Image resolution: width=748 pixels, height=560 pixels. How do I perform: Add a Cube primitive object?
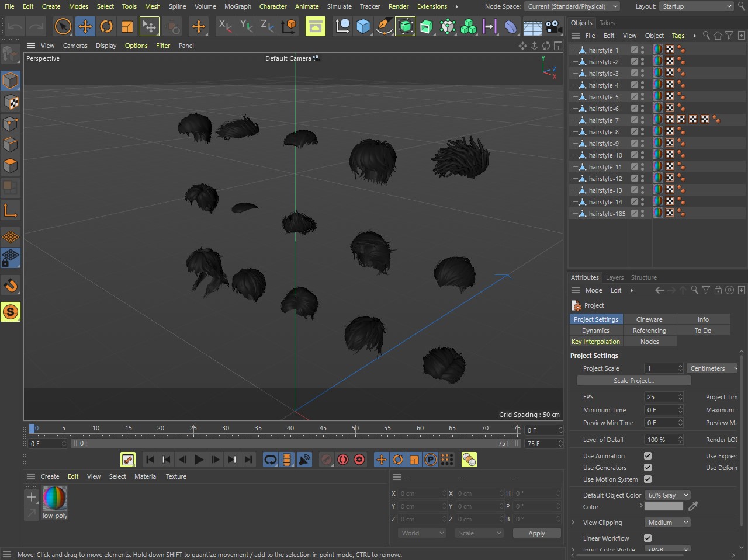pyautogui.click(x=363, y=26)
